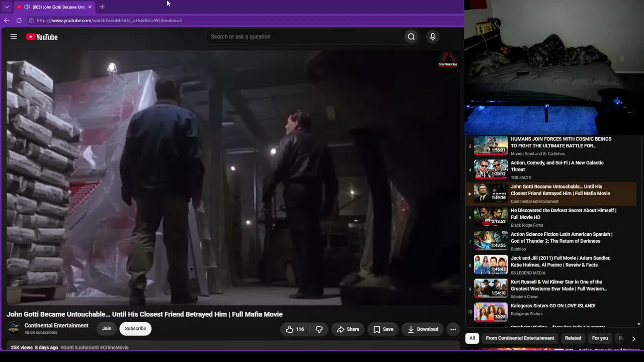Click the #JohnGotti hashtag
Screen dimensions: 644x362
click(87, 347)
